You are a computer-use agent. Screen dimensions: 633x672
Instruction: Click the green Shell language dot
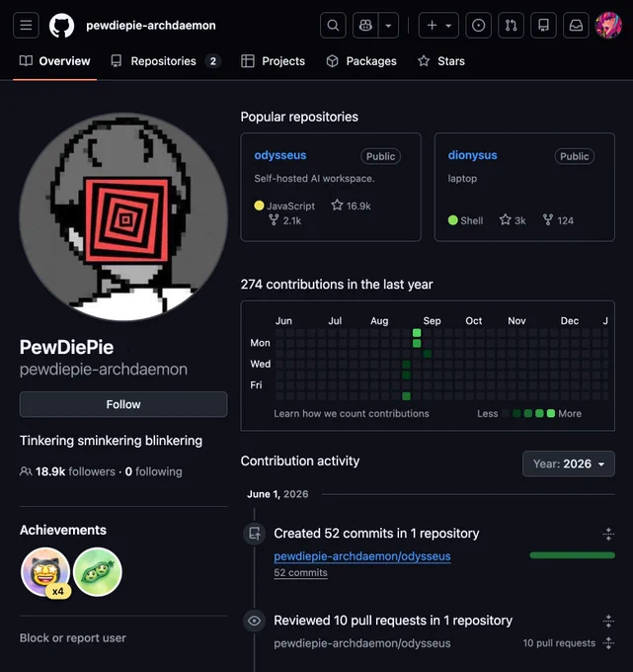coord(452,220)
